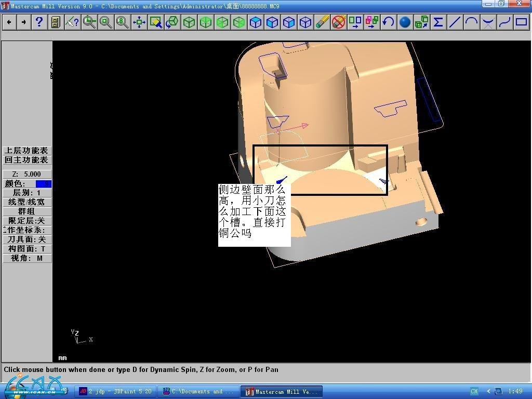Select the create arc tool icon
The width and height of the screenshot is (532, 399).
point(471,22)
